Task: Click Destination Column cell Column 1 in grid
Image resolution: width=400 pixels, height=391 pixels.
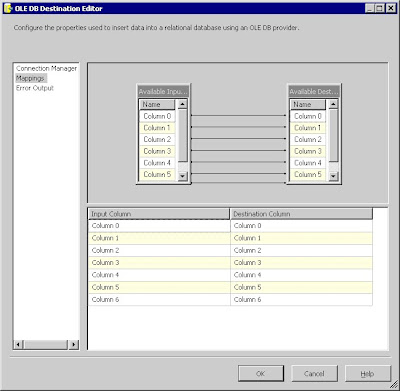Action: (x=301, y=238)
